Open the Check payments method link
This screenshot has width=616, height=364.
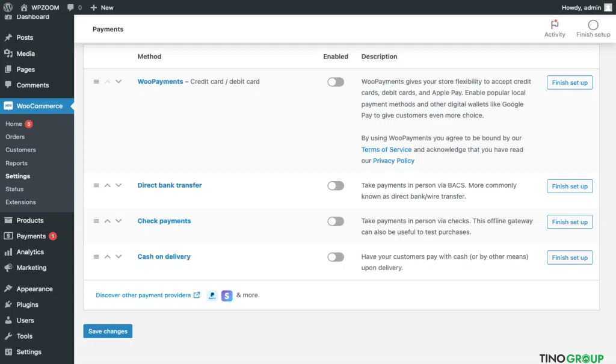tap(164, 221)
